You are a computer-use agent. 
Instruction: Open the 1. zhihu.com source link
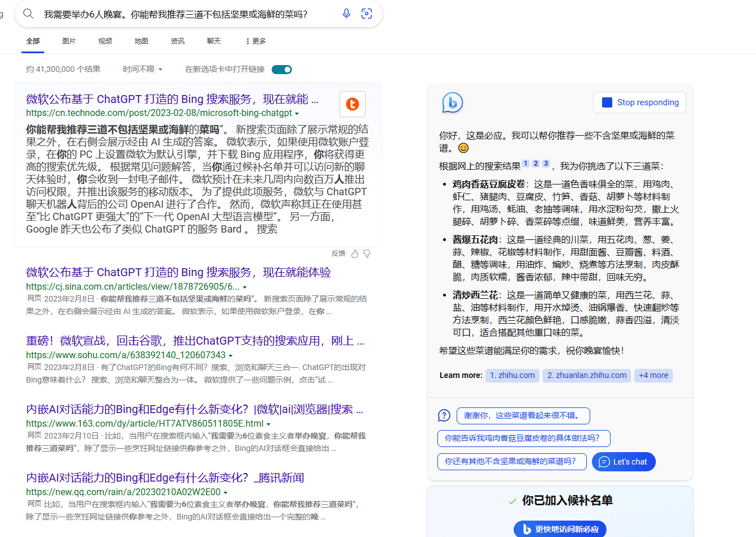(512, 375)
